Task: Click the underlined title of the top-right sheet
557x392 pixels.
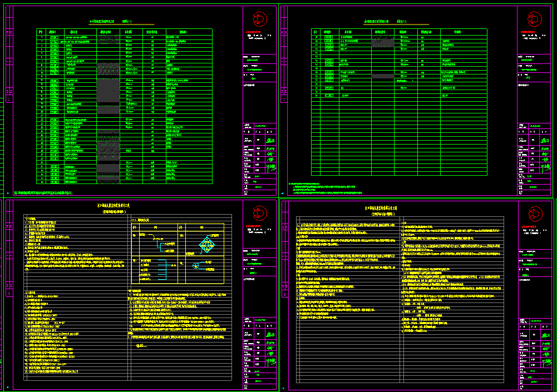Action: point(384,22)
